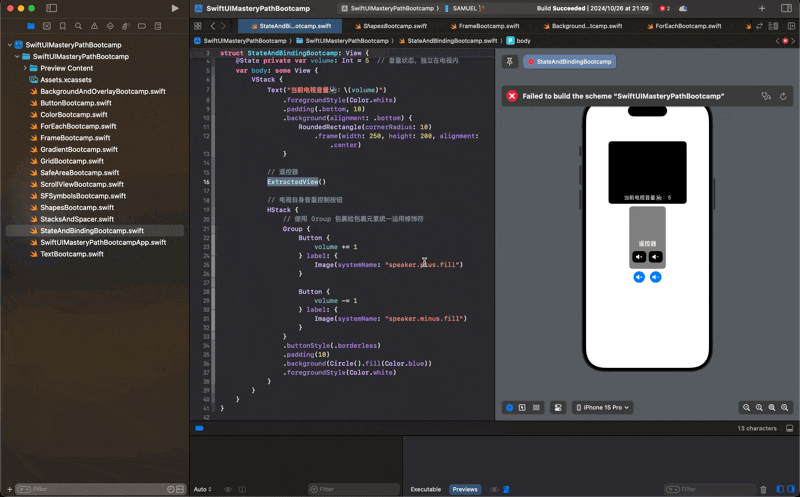The height and width of the screenshot is (497, 800).
Task: Show the Project navigator folder icon
Action: tap(31, 26)
